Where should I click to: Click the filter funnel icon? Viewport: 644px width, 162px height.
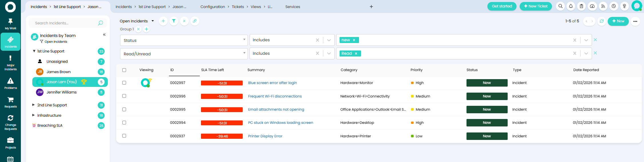(174, 21)
